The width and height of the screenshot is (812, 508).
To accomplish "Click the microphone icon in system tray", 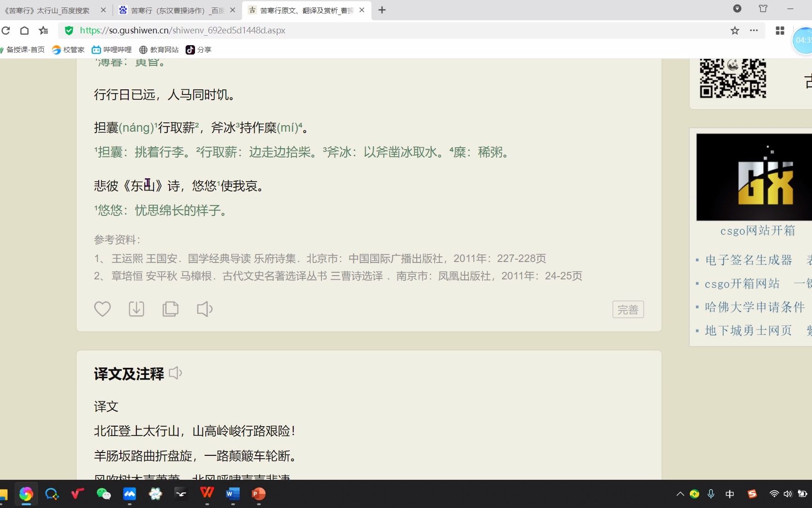I will tap(711, 494).
